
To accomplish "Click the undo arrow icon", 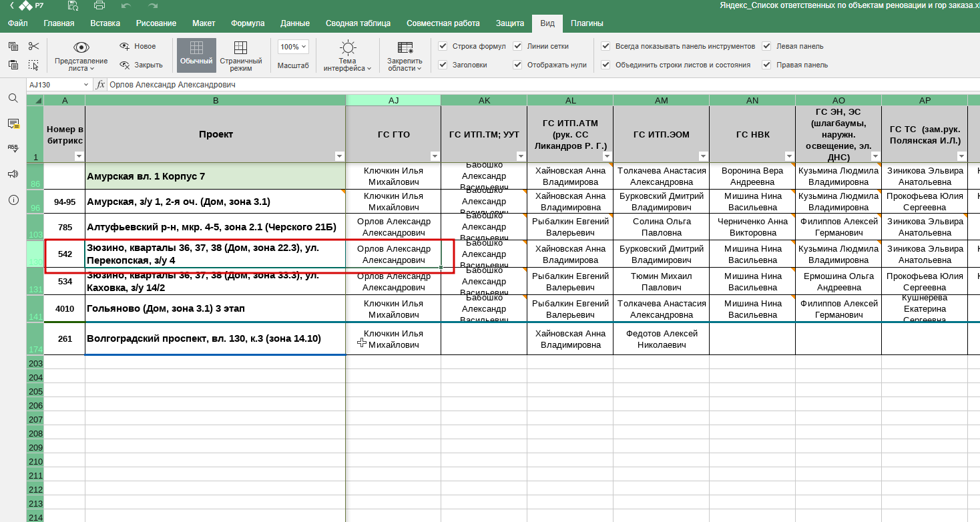I will tap(127, 5).
